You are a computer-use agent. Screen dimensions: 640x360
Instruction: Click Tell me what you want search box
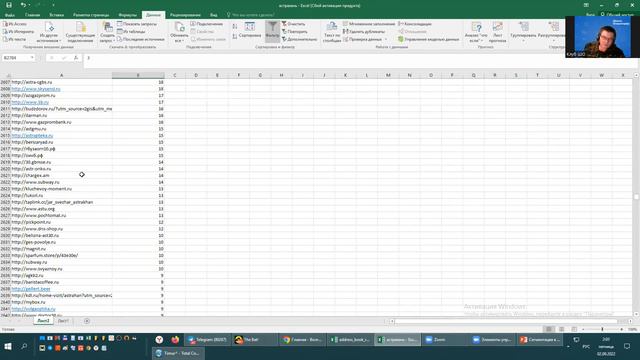click(252, 15)
